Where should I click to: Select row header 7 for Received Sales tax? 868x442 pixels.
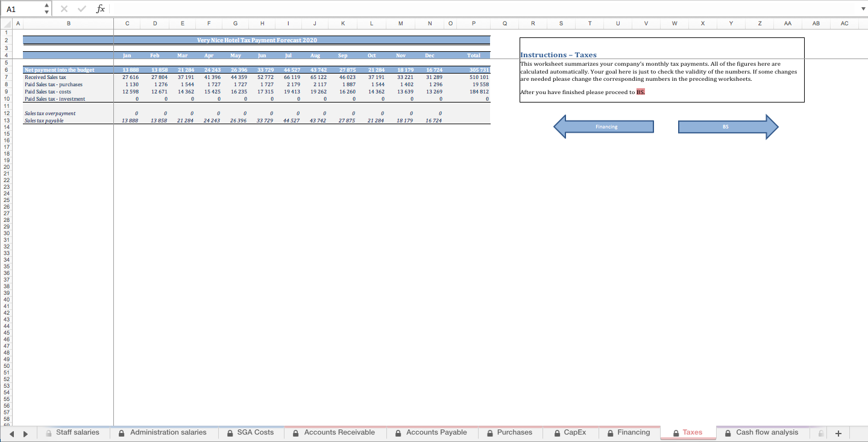click(6, 77)
